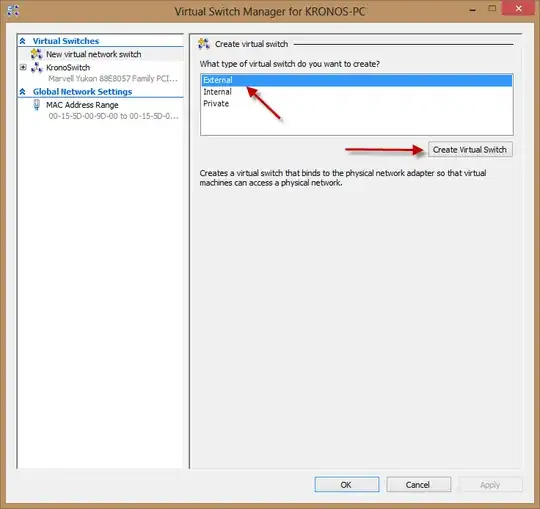Click the Apply button
The image size is (540, 509).
pyautogui.click(x=490, y=485)
